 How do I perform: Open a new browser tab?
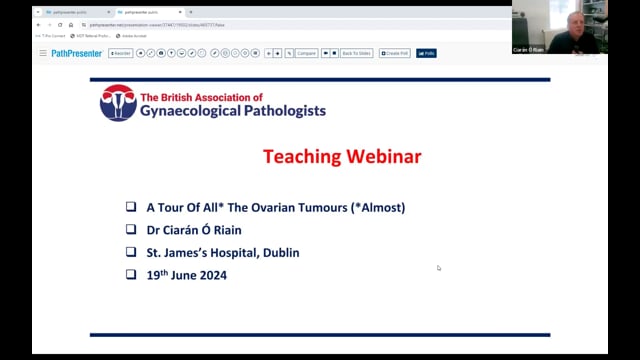[x=191, y=12]
